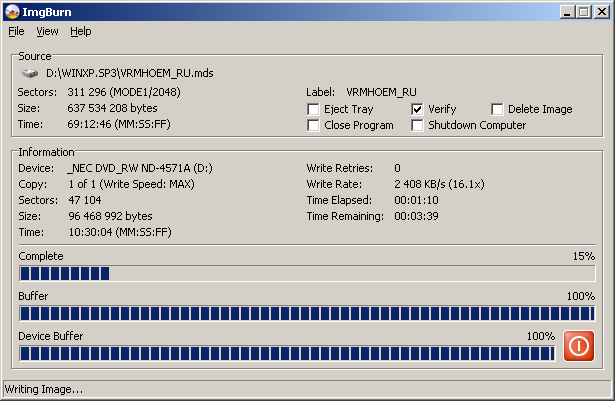The height and width of the screenshot is (401, 615).
Task: Click the label value VRMHOEM_RU
Action: coord(381,92)
